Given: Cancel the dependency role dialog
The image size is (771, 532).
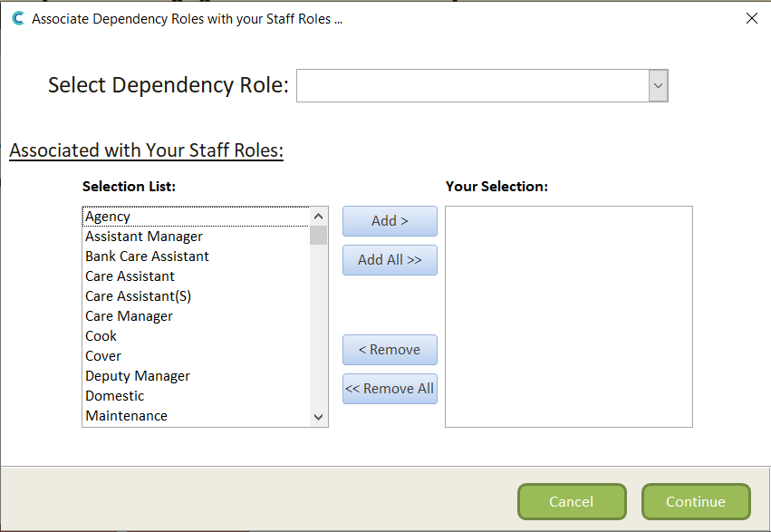Looking at the screenshot, I should tap(571, 502).
